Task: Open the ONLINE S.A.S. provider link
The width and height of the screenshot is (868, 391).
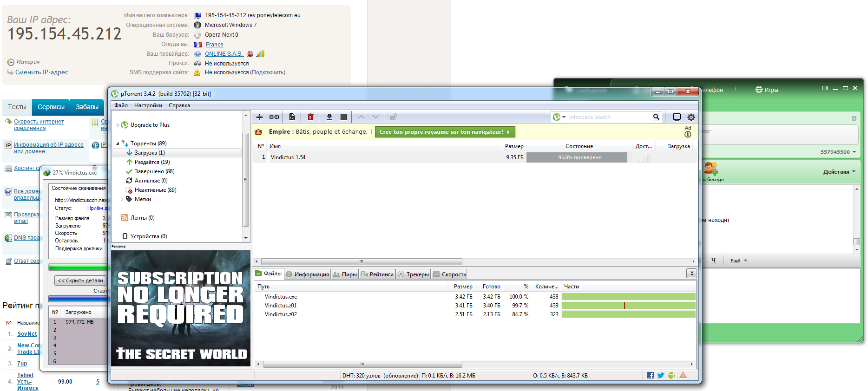Action: [x=224, y=54]
